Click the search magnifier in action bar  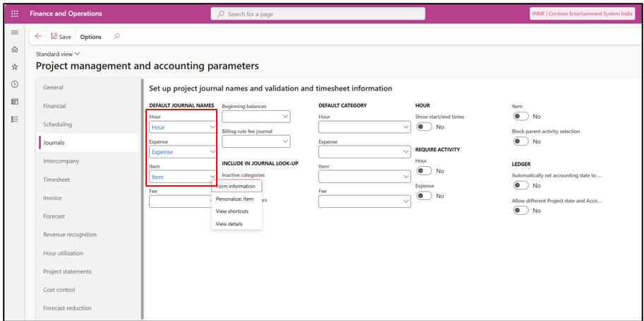coord(117,37)
